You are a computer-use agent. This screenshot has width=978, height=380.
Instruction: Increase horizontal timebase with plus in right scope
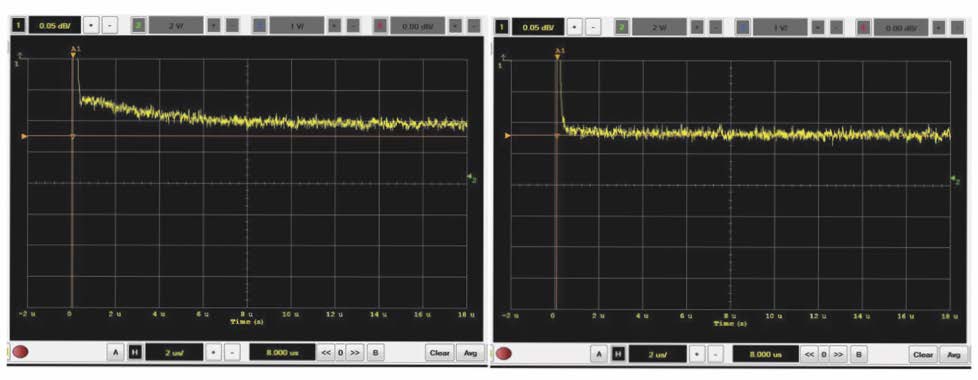tap(697, 354)
